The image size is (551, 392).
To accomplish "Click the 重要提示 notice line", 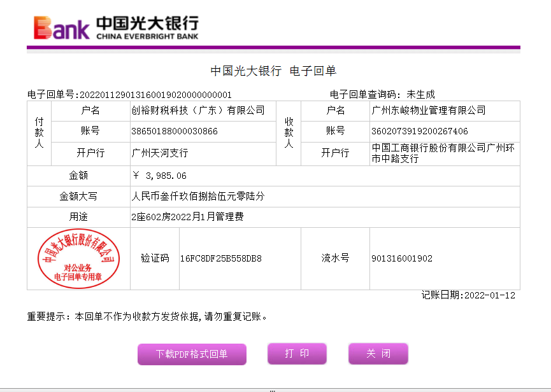I will (147, 316).
